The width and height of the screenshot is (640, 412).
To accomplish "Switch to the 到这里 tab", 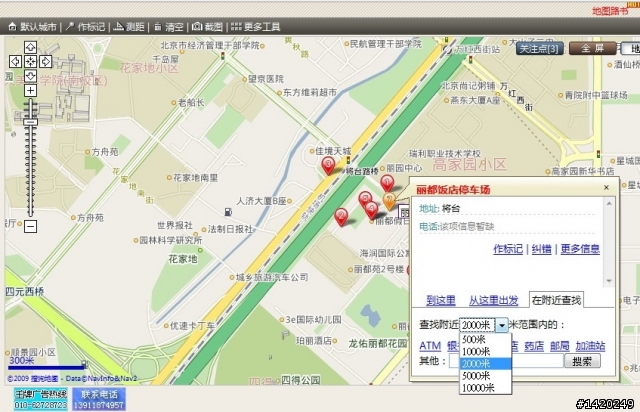I will tap(441, 300).
